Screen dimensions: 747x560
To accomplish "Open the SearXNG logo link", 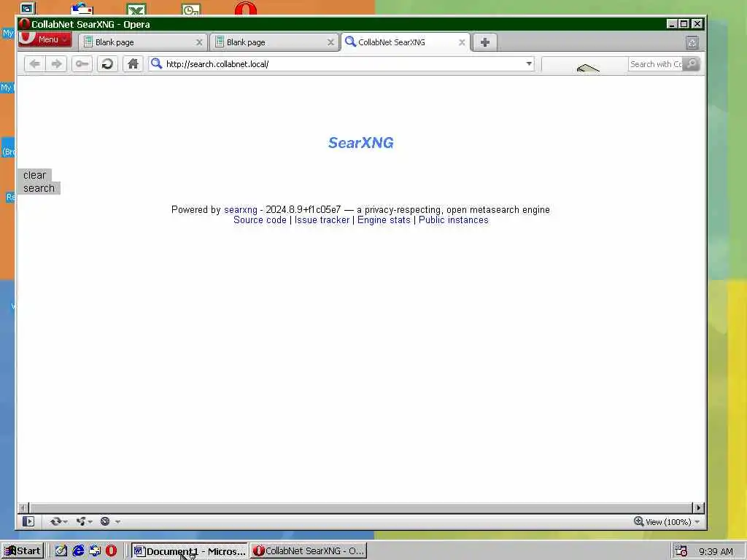I will coord(360,142).
